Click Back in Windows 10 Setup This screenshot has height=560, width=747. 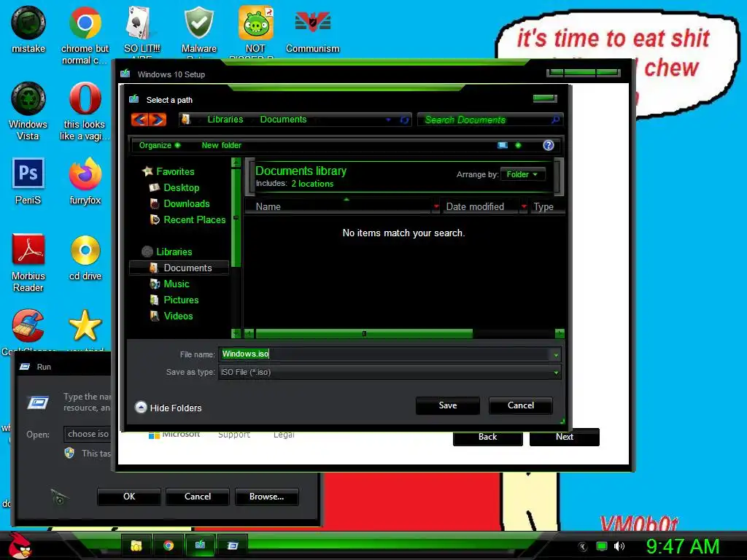pos(487,437)
